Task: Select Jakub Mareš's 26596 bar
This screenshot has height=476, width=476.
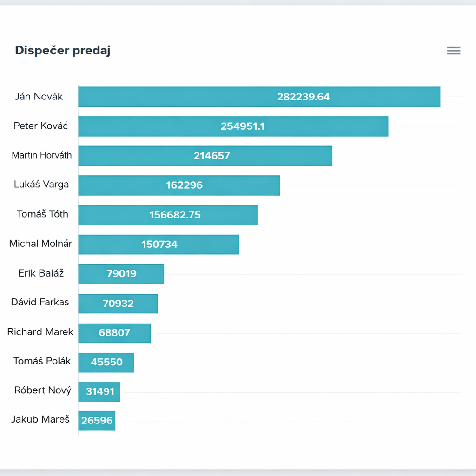Action: [97, 421]
